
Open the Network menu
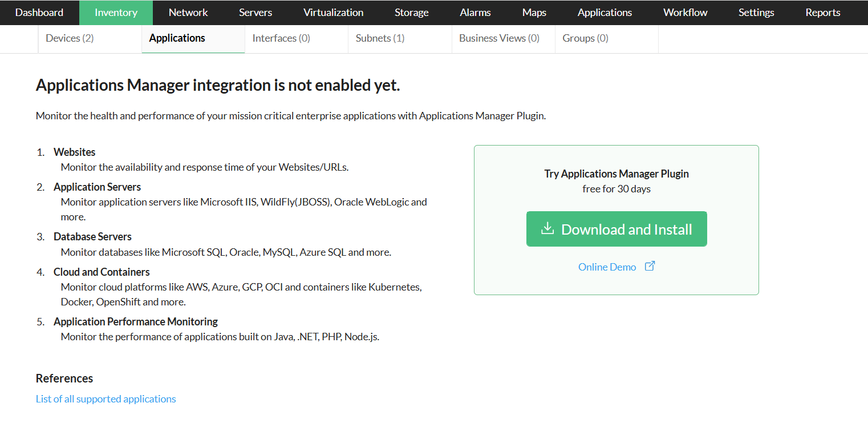[188, 13]
